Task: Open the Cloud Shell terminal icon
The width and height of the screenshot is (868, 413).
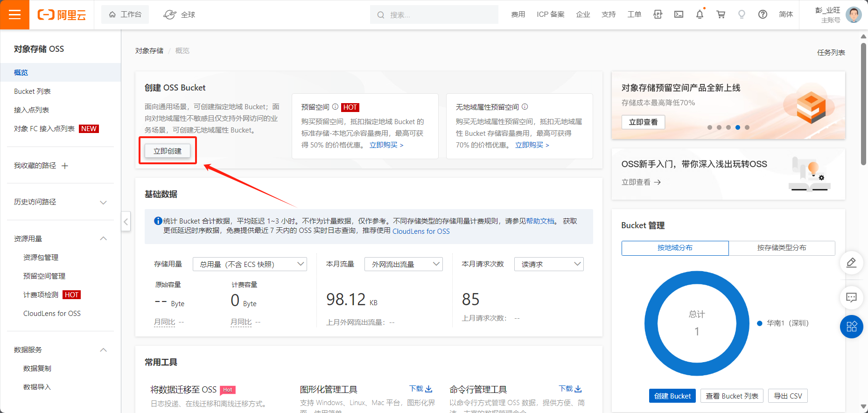Action: [x=679, y=14]
